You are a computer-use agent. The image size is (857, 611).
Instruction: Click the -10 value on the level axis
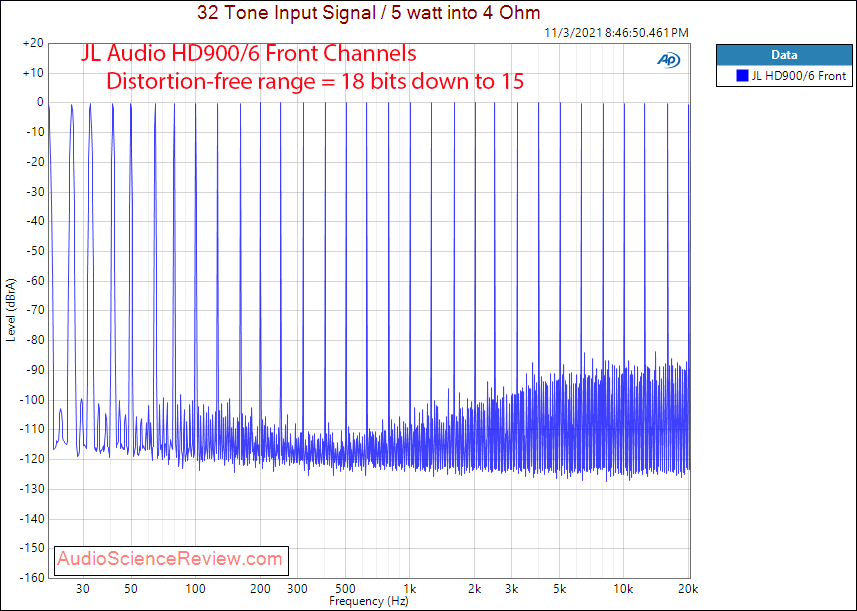[34, 132]
